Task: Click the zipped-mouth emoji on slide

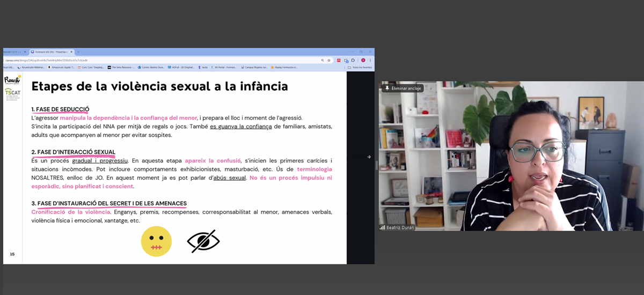Action: 156,241
